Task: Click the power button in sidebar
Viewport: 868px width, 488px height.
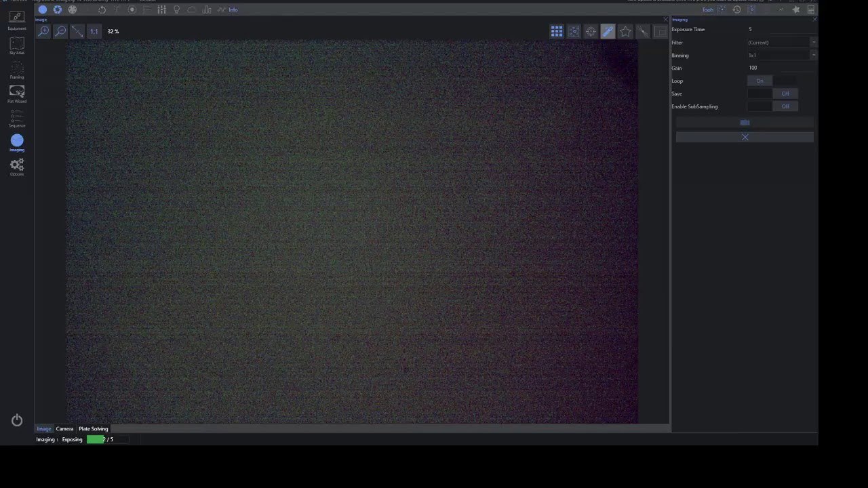Action: tap(17, 421)
